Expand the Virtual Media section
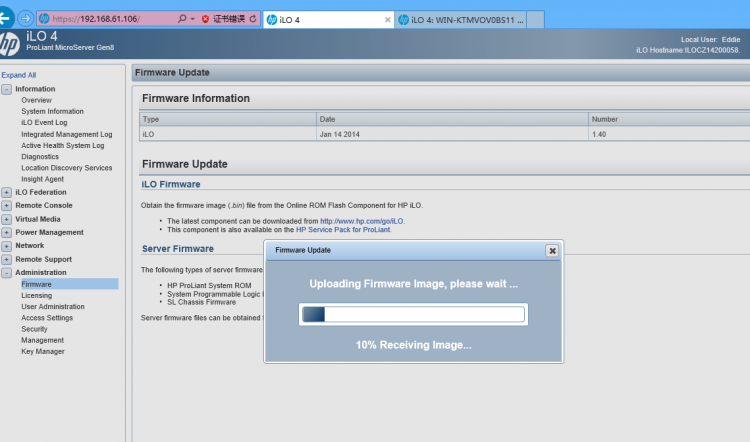Viewport: 750px width, 442px height. coord(6,219)
